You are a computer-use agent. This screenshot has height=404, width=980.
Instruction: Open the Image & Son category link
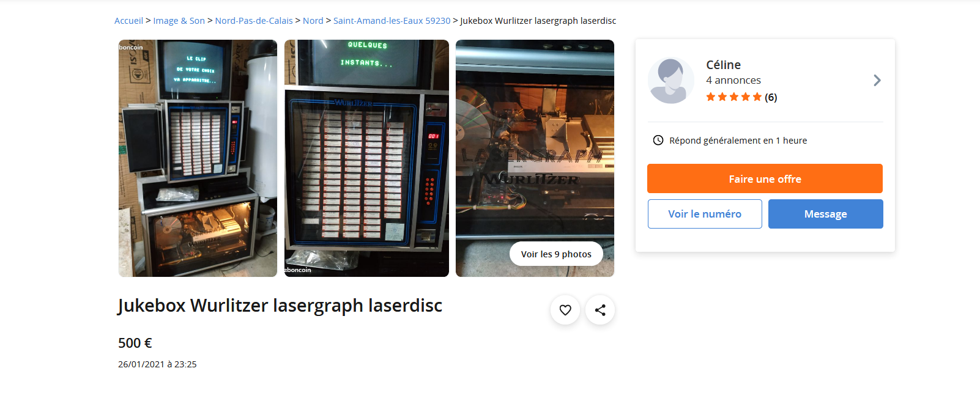179,21
